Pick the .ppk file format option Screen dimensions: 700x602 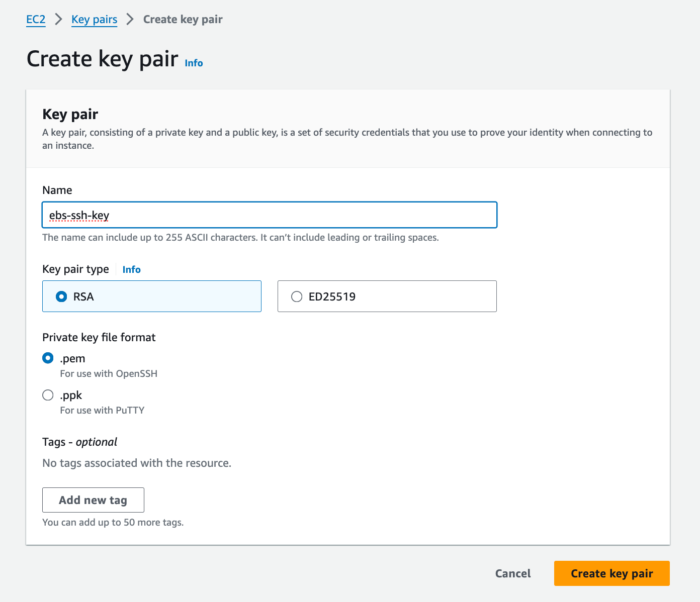[x=48, y=395]
